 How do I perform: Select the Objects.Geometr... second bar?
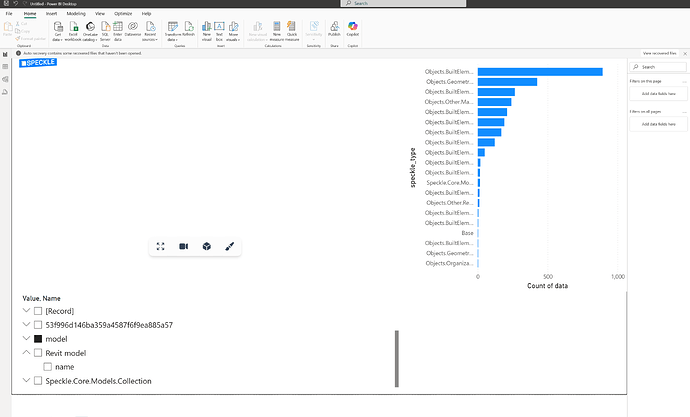coord(507,82)
